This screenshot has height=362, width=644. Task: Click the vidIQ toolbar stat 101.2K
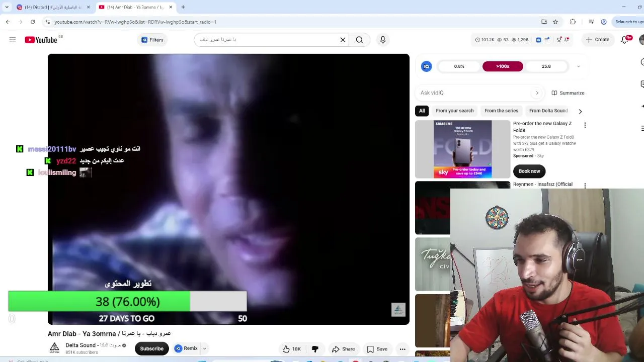[x=485, y=40]
